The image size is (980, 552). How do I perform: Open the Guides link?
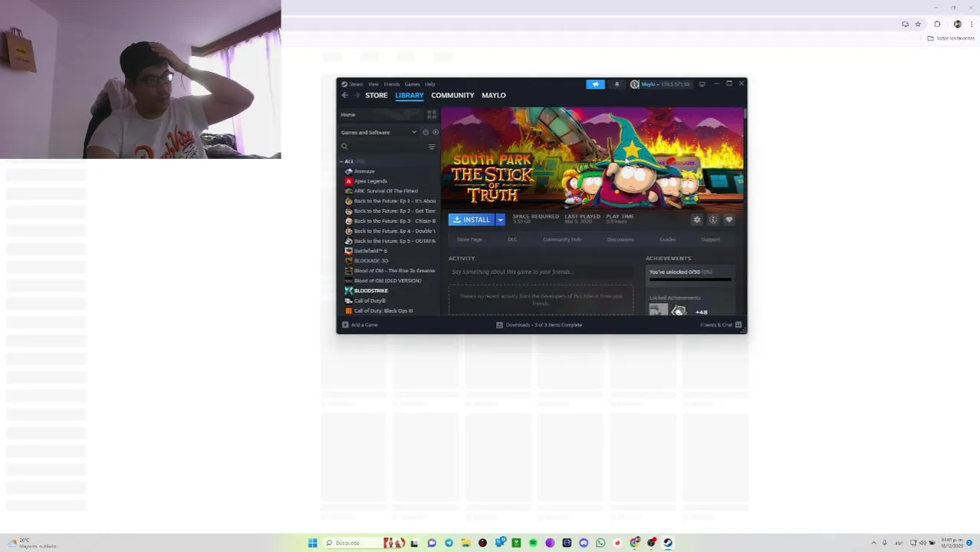point(668,239)
